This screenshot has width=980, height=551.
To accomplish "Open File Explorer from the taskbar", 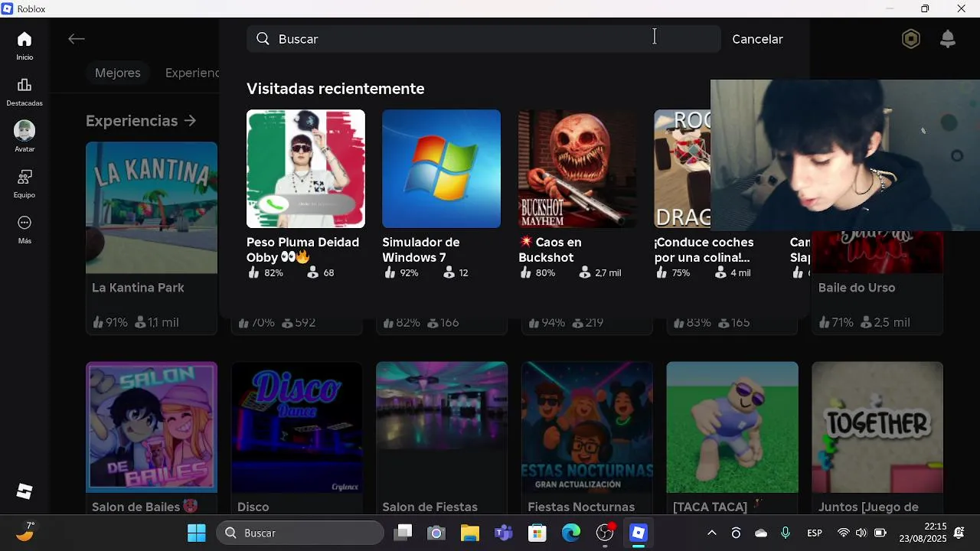I will [470, 533].
